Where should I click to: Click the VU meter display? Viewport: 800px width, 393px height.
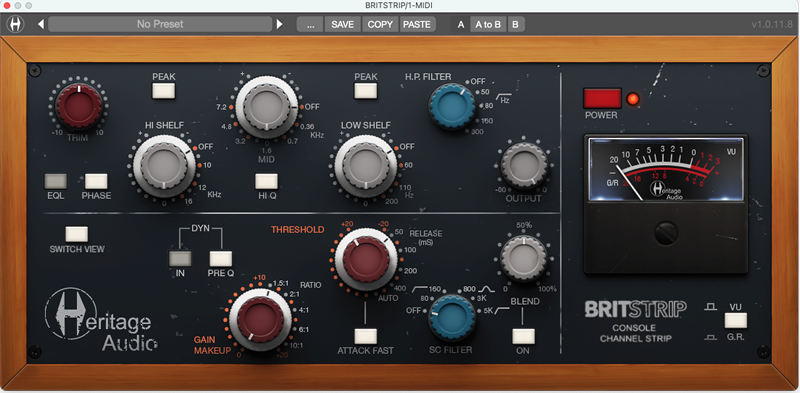coord(666,169)
